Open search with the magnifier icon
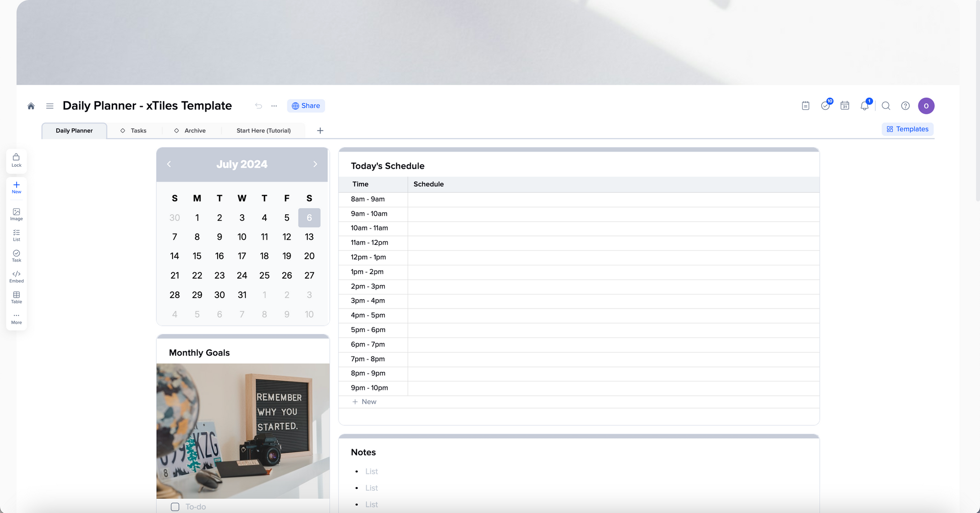 tap(886, 105)
